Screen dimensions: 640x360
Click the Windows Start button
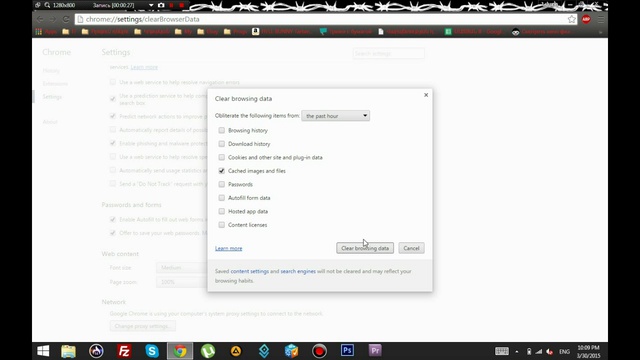(43, 351)
